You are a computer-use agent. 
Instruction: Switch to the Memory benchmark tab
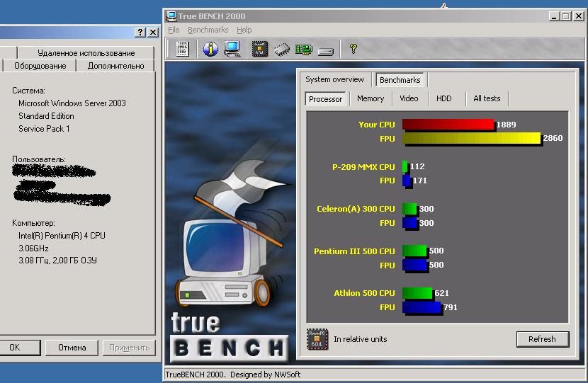(370, 98)
